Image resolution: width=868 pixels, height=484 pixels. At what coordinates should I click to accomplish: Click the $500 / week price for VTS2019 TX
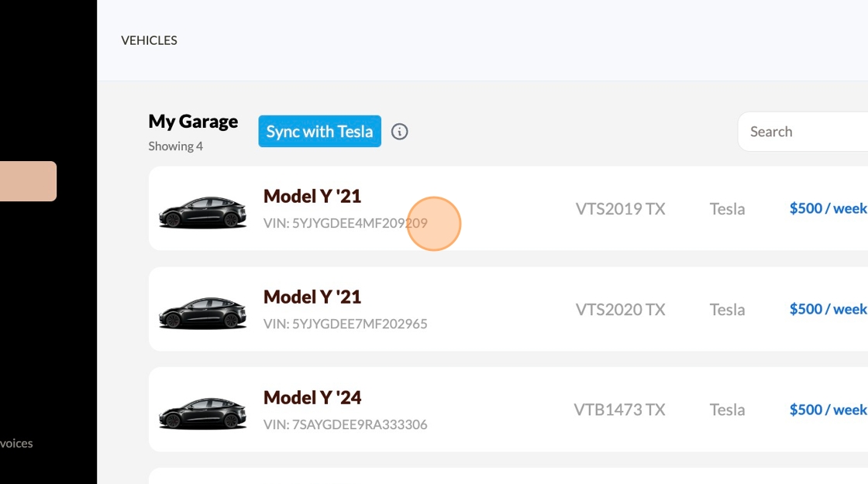[x=828, y=208]
